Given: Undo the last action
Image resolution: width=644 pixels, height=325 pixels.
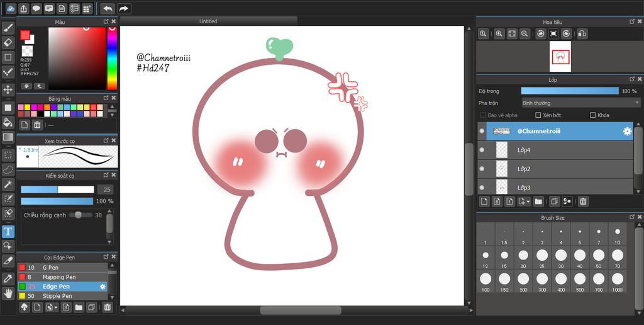Looking at the screenshot, I should [x=107, y=8].
